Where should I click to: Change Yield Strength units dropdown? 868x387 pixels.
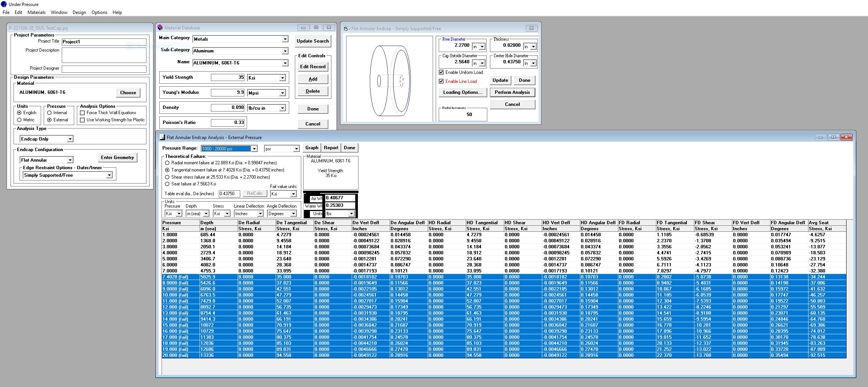point(282,78)
